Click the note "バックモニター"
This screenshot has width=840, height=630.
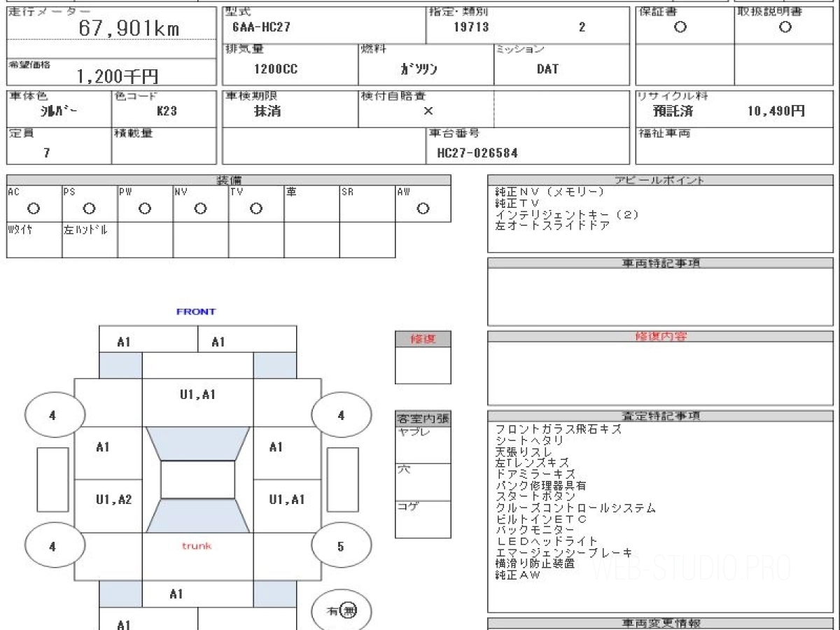[x=535, y=530]
